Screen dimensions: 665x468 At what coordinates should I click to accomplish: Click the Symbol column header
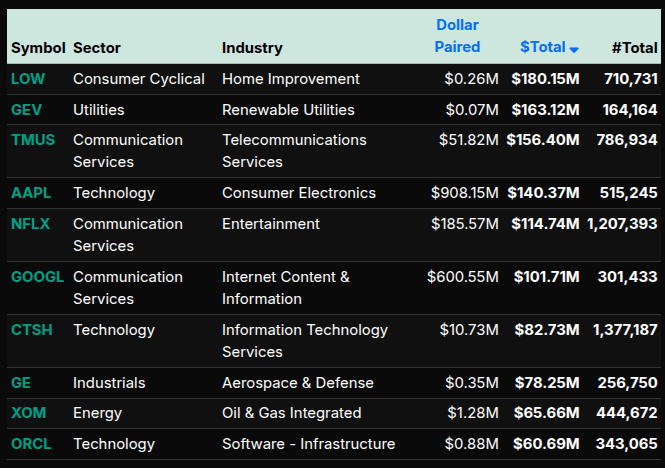[38, 47]
